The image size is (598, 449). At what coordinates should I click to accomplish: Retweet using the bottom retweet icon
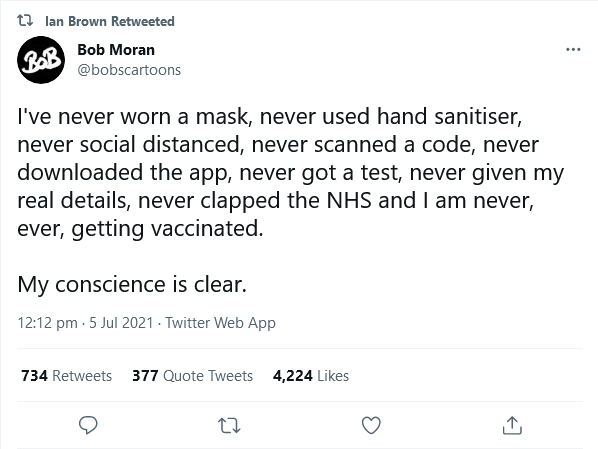pyautogui.click(x=229, y=425)
